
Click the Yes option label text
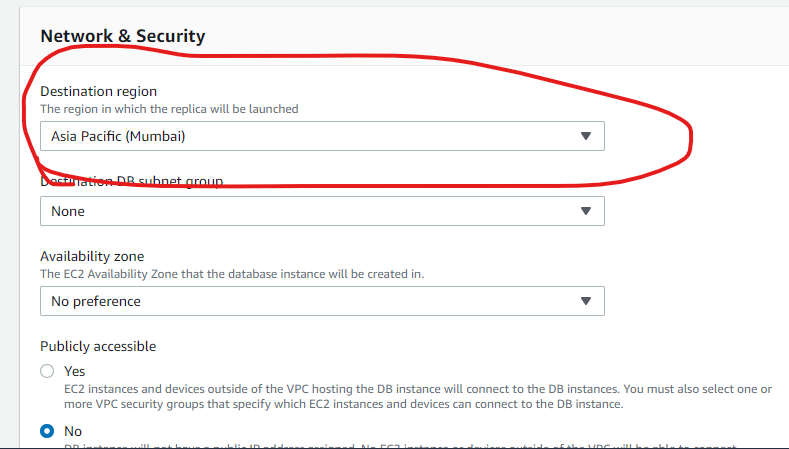point(74,371)
